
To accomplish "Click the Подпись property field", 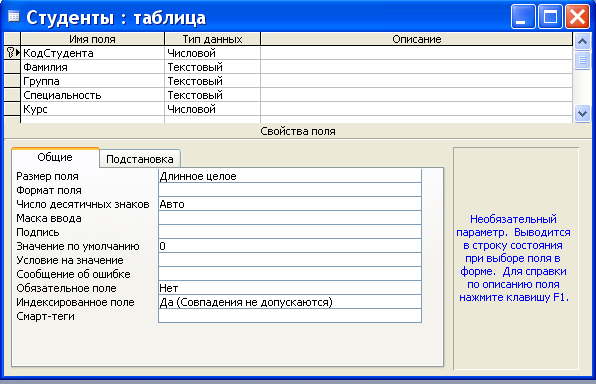I will [290, 232].
